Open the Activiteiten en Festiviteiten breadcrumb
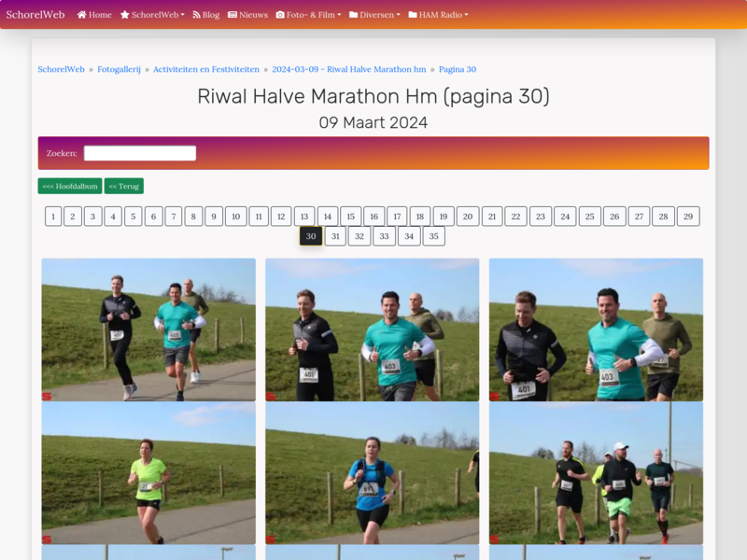Screen dimensions: 747x560 point(206,69)
